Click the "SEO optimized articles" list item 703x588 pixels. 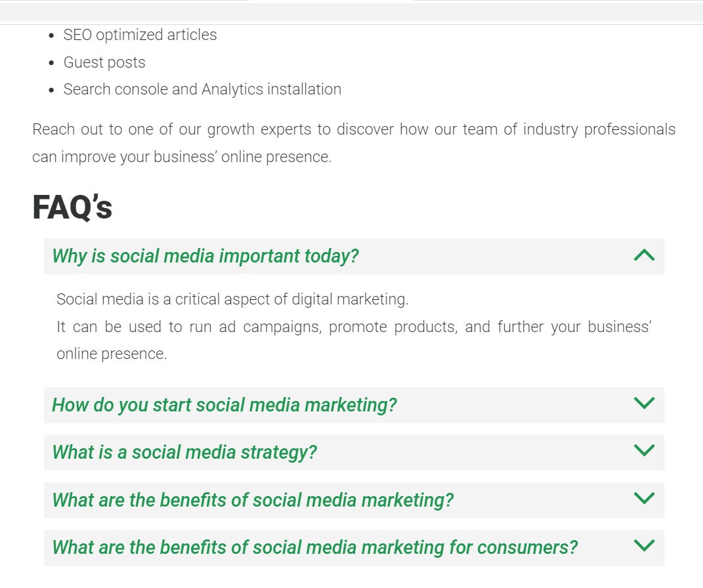coord(140,35)
